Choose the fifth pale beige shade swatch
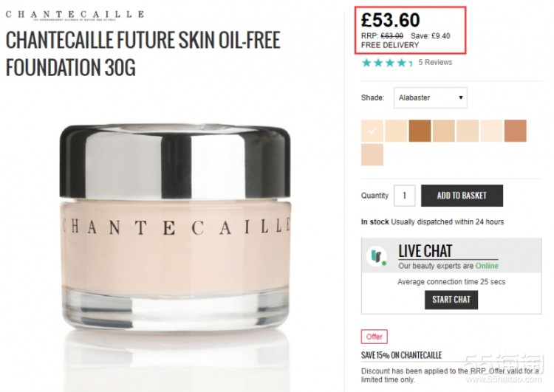The height and width of the screenshot is (392, 554). tap(468, 131)
